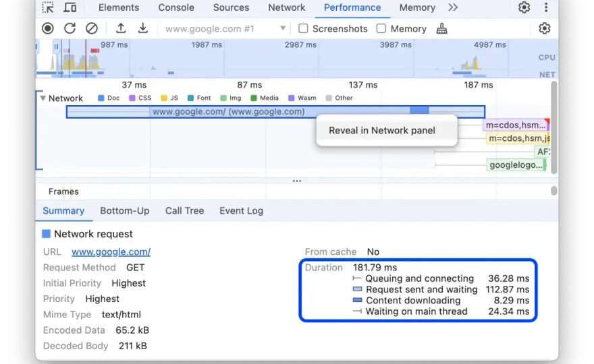594x364 pixels.
Task: Click the download profile icon
Action: click(143, 28)
